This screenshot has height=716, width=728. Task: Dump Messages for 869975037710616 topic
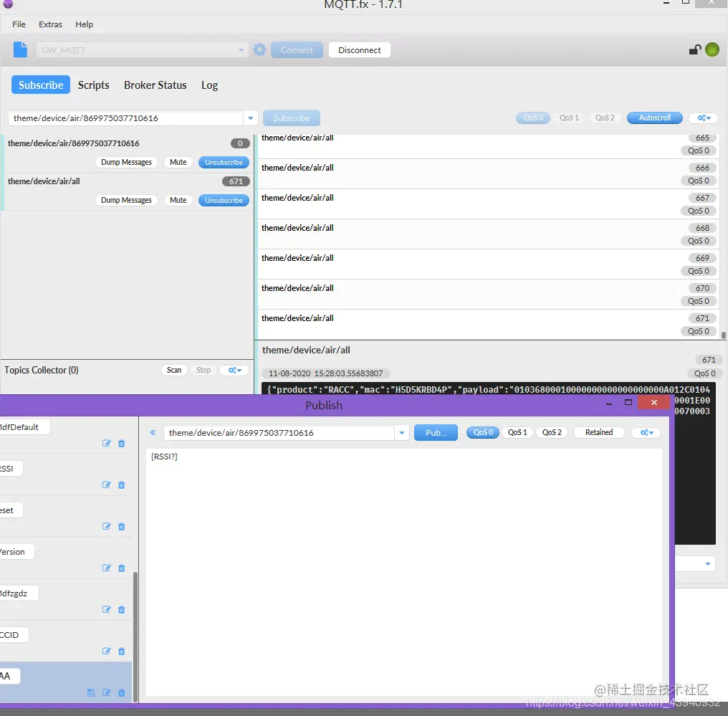click(x=126, y=162)
